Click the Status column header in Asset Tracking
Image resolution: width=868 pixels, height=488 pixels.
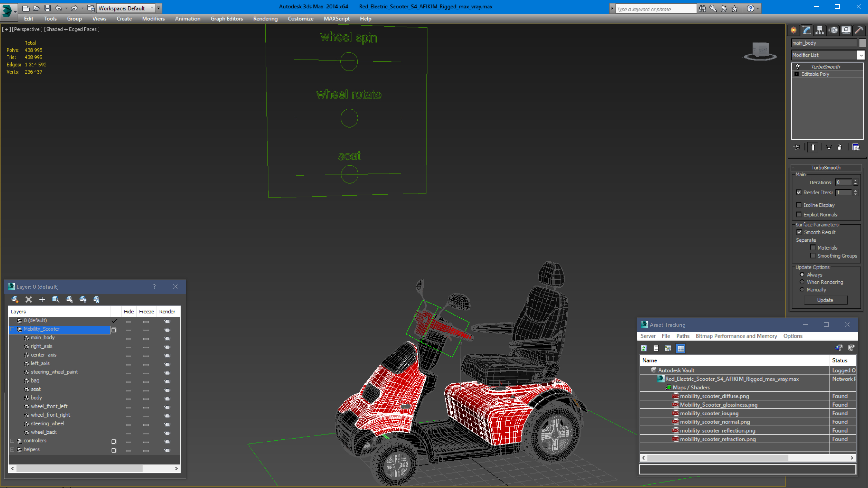[842, 360]
